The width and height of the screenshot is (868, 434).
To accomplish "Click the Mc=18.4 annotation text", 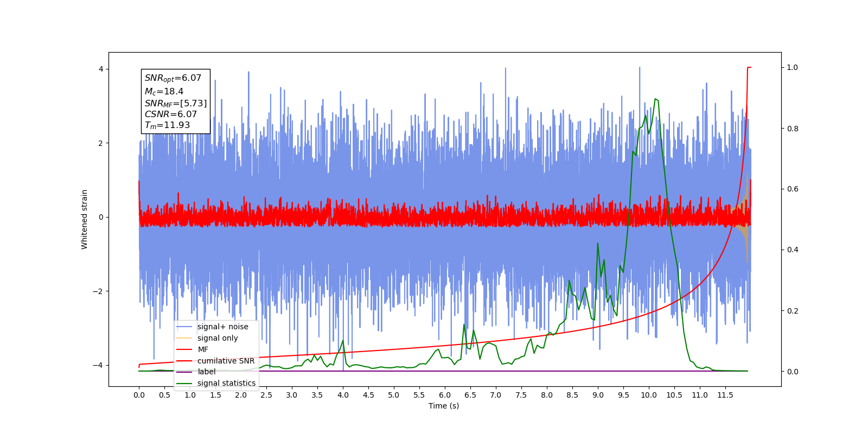I will coord(164,92).
